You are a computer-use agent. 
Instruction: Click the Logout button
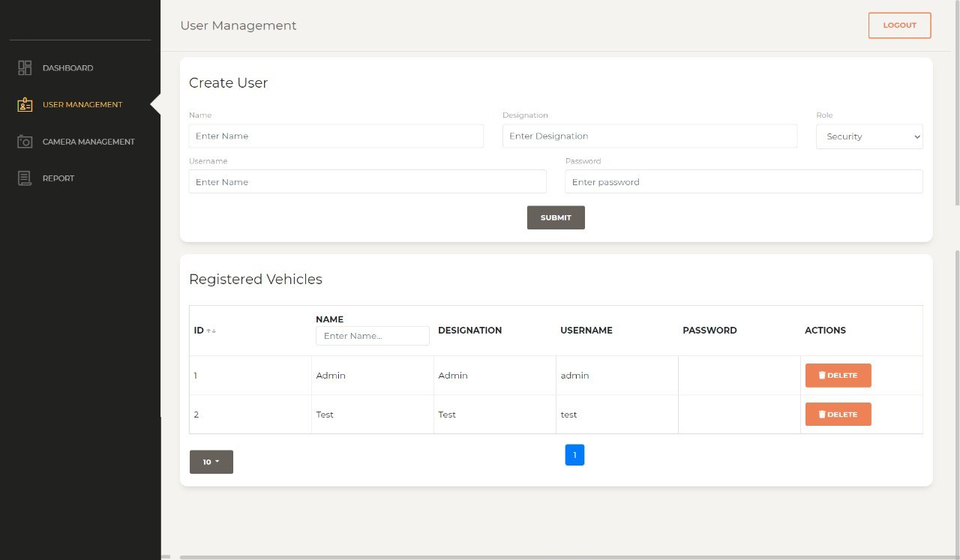[899, 25]
